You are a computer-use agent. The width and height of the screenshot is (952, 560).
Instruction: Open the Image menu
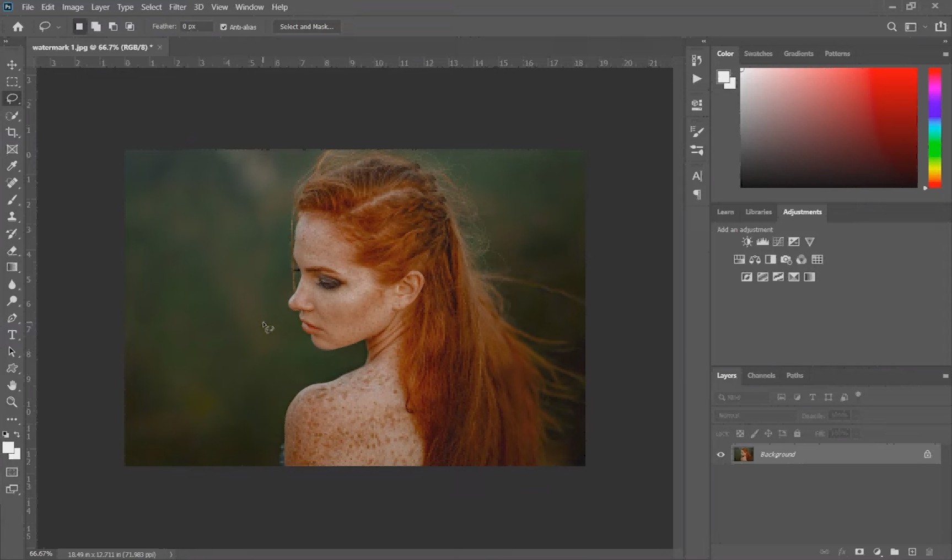[x=73, y=7]
